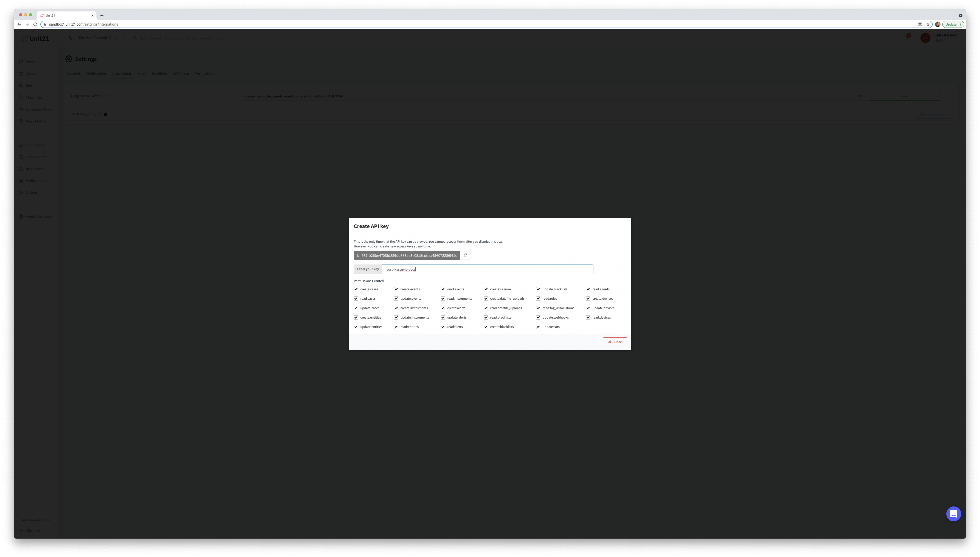Viewport: 980px width, 557px height.
Task: Click the browser forward arrow
Action: point(27,25)
